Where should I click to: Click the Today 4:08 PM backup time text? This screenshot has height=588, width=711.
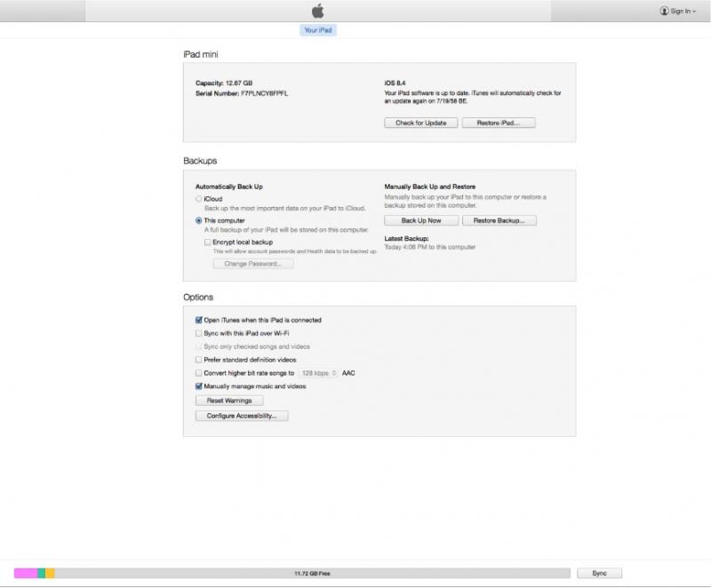pyautogui.click(x=430, y=247)
